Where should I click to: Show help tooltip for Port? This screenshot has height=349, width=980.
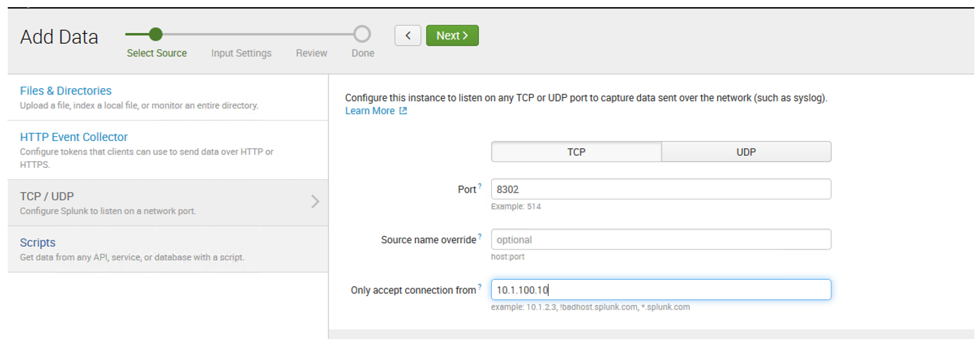point(480,187)
